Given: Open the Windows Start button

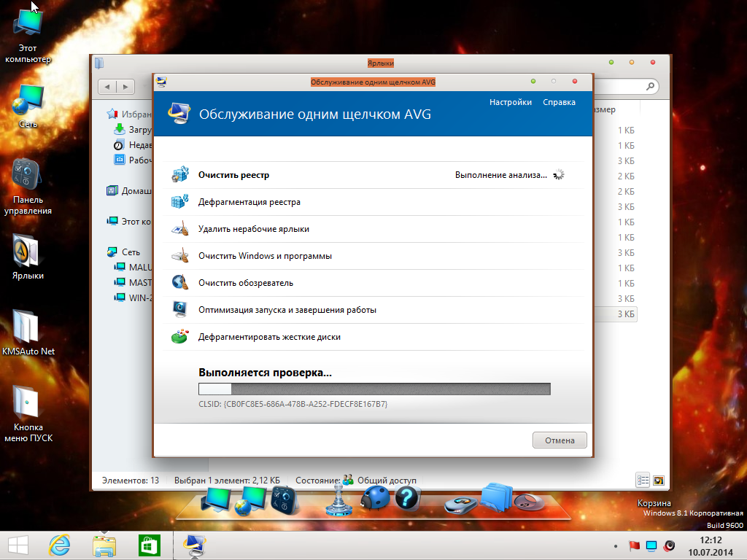Looking at the screenshot, I should (18, 545).
